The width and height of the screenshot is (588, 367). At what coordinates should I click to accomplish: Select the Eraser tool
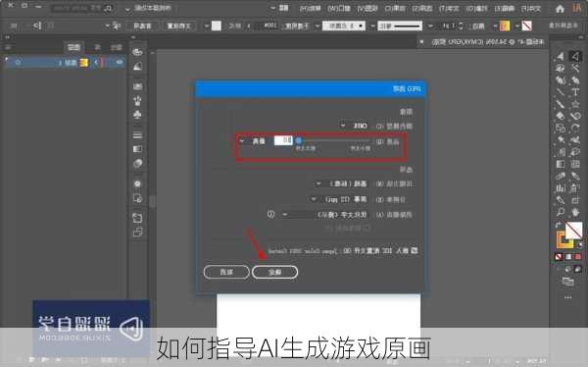coord(561,116)
